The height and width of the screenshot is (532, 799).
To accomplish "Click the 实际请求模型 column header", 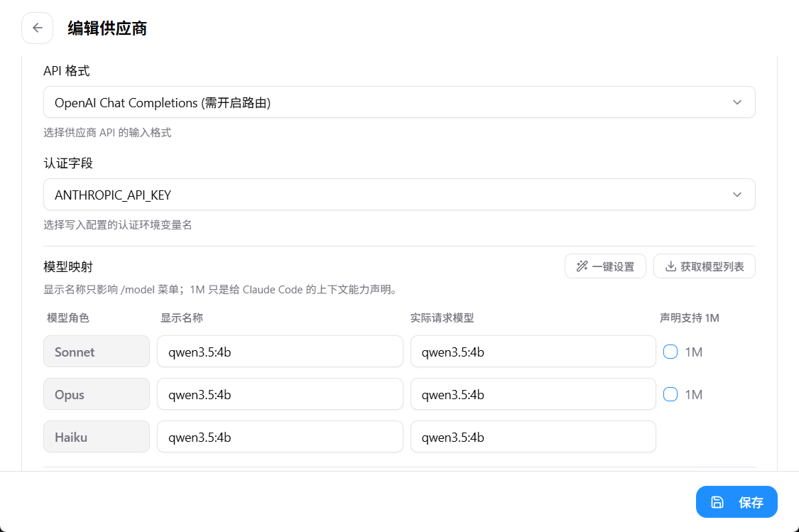I will click(x=442, y=318).
